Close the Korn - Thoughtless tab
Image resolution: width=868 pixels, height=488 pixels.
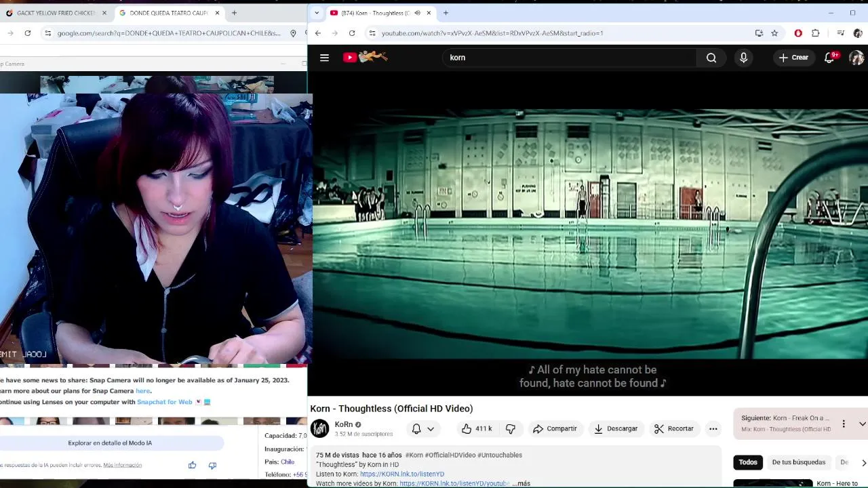point(429,13)
